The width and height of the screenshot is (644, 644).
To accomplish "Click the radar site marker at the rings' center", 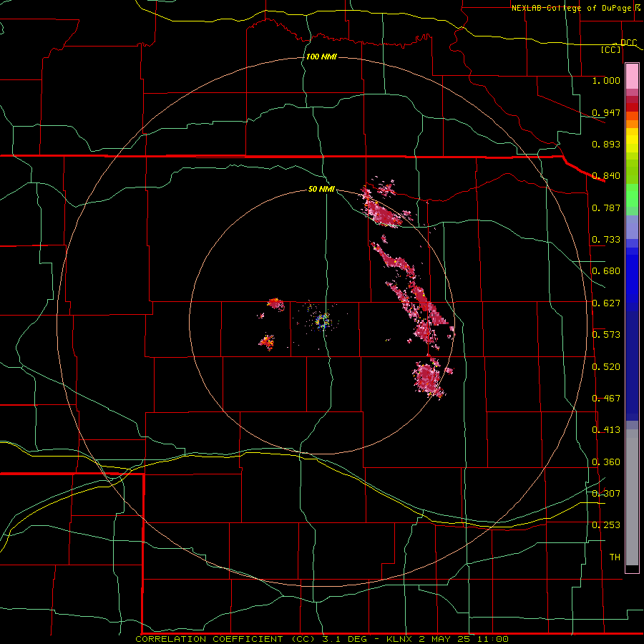I will (323, 321).
